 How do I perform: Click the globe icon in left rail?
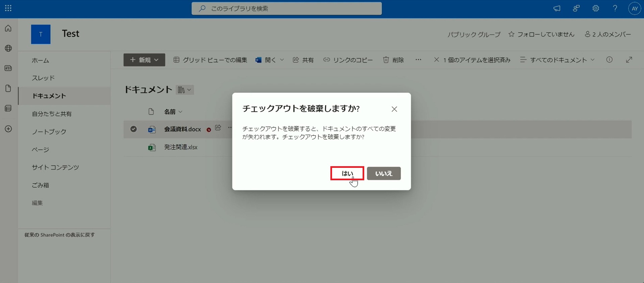point(8,48)
